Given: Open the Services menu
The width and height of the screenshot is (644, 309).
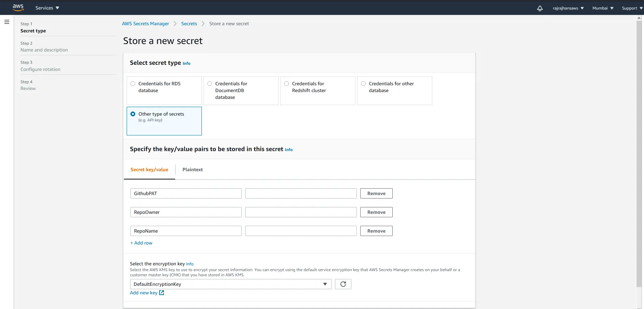Looking at the screenshot, I should [46, 8].
